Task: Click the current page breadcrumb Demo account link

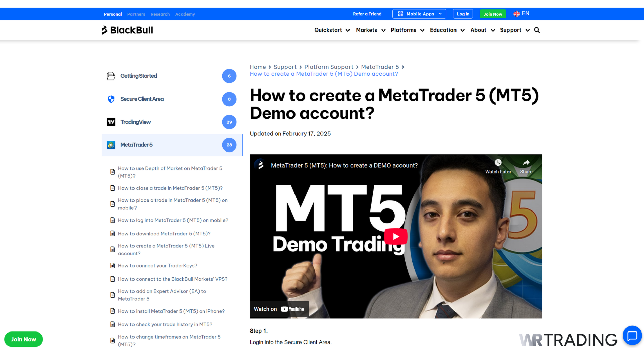Action: (324, 74)
